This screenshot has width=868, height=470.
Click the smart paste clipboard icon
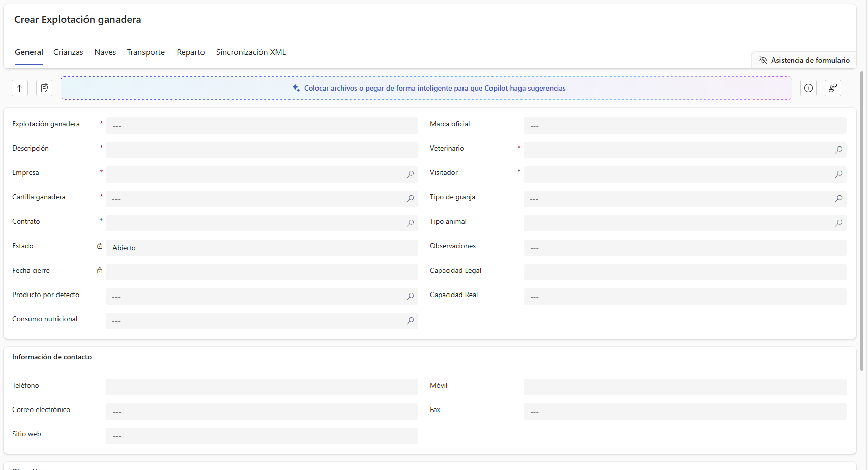tap(44, 88)
